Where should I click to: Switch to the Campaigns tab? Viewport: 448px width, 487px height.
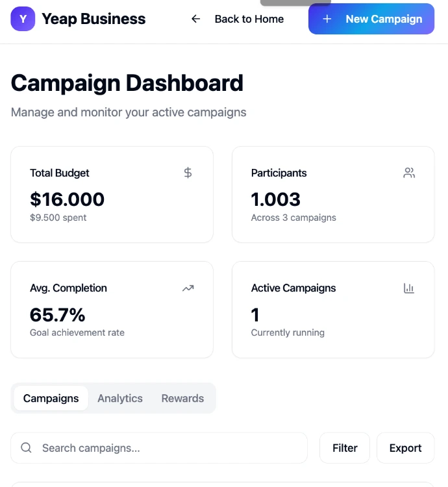51,398
